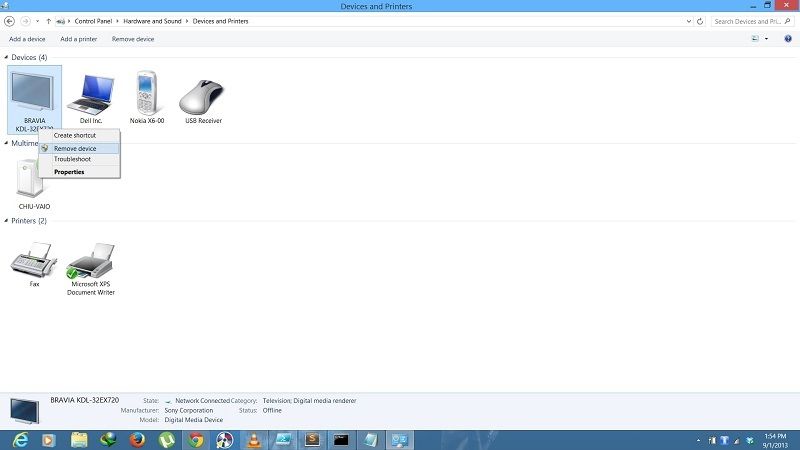800x450 pixels.
Task: Choose Remove device from the context menu
Action: point(79,148)
